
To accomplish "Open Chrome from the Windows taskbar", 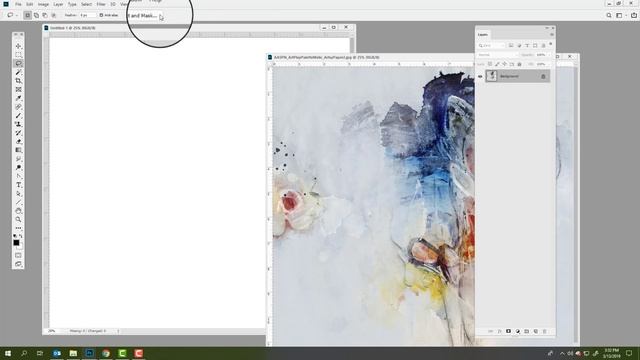I will click(x=106, y=353).
